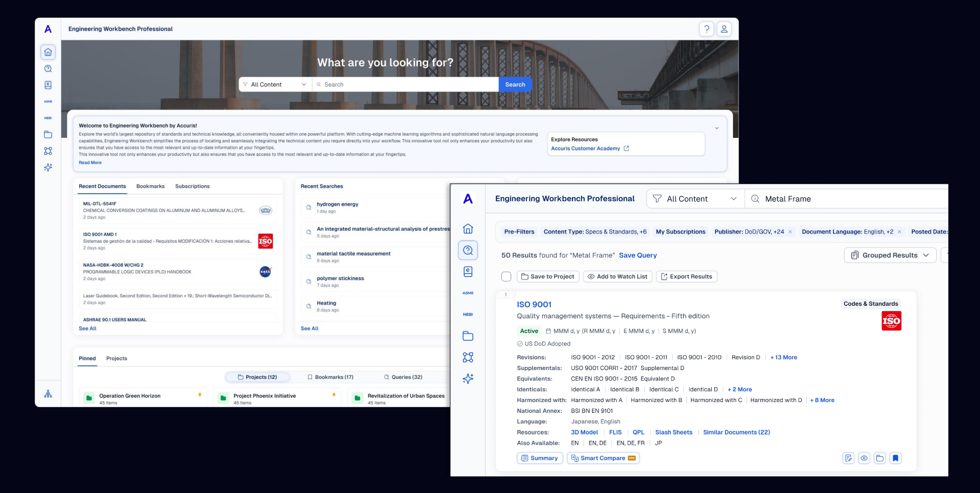
Task: Tick the select-all checkbox beside Save to Project
Action: pos(506,277)
